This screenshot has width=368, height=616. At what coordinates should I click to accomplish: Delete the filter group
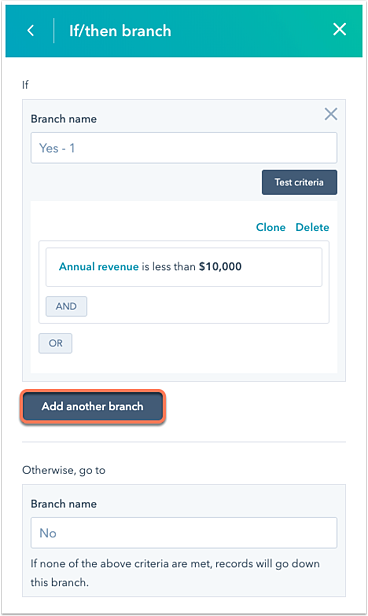click(x=312, y=227)
